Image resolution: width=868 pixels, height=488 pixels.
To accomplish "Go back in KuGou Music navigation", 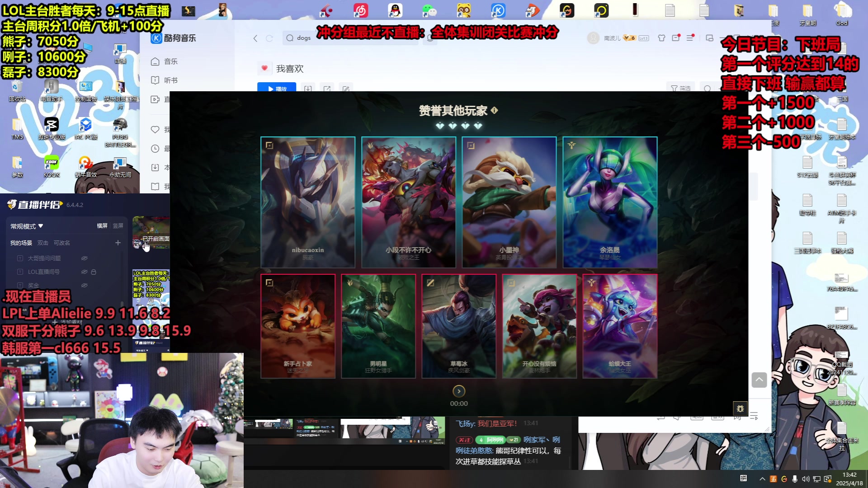I will 255,38.
